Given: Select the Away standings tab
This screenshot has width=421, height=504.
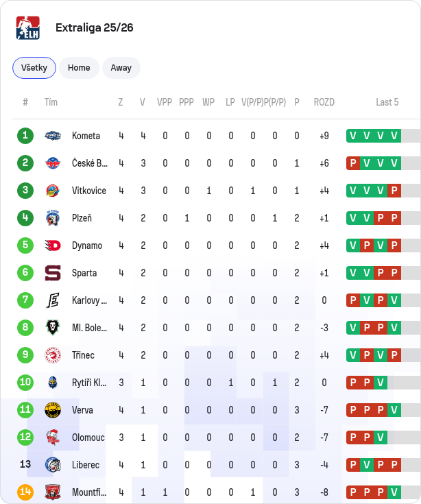Looking at the screenshot, I should click(121, 68).
